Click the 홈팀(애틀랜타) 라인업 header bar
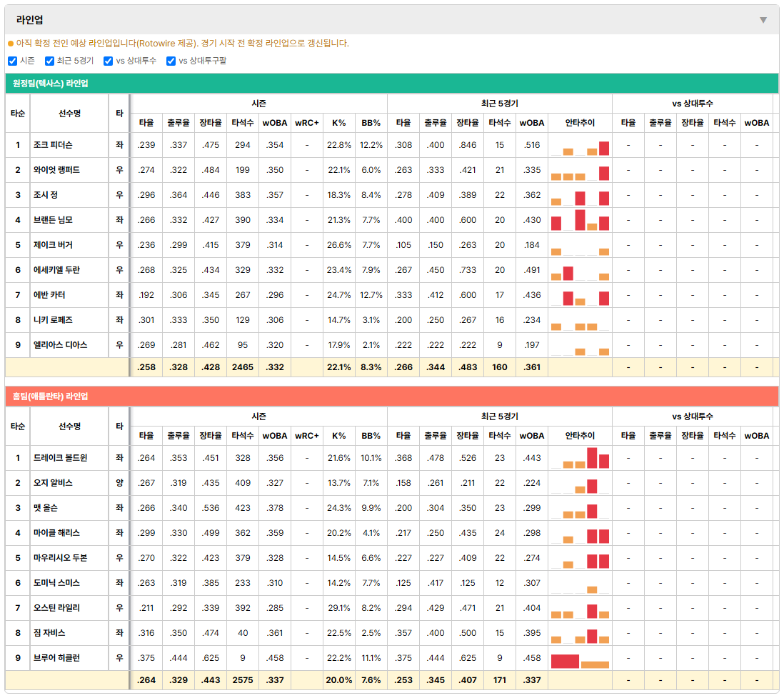Image resolution: width=784 pixels, height=698 pixels. [391, 397]
